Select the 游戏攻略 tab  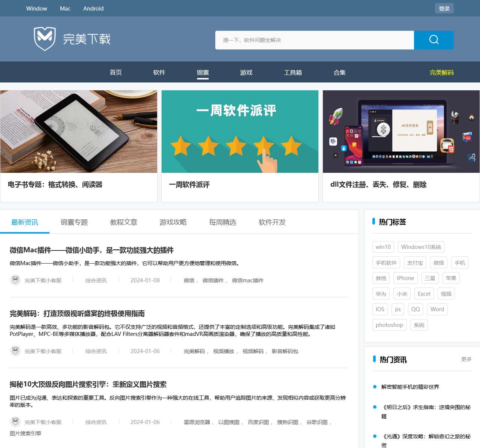pos(173,222)
